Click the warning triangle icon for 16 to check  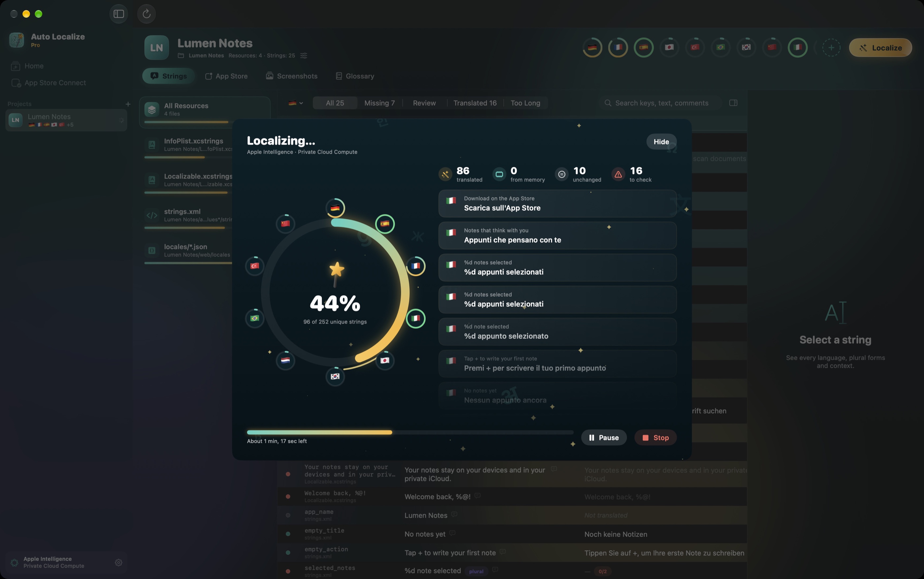coord(618,174)
